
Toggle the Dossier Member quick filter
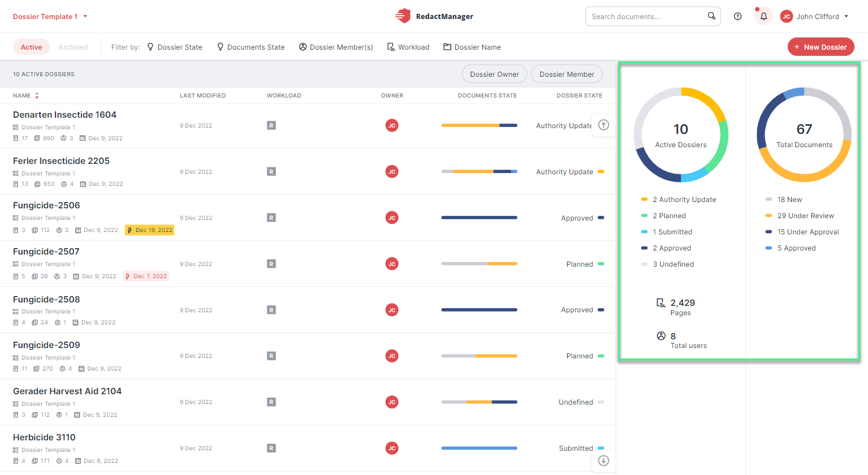pos(567,74)
